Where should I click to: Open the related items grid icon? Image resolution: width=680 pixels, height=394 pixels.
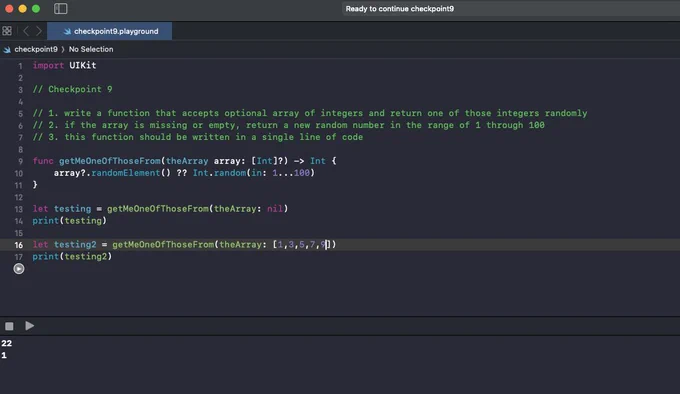point(7,31)
